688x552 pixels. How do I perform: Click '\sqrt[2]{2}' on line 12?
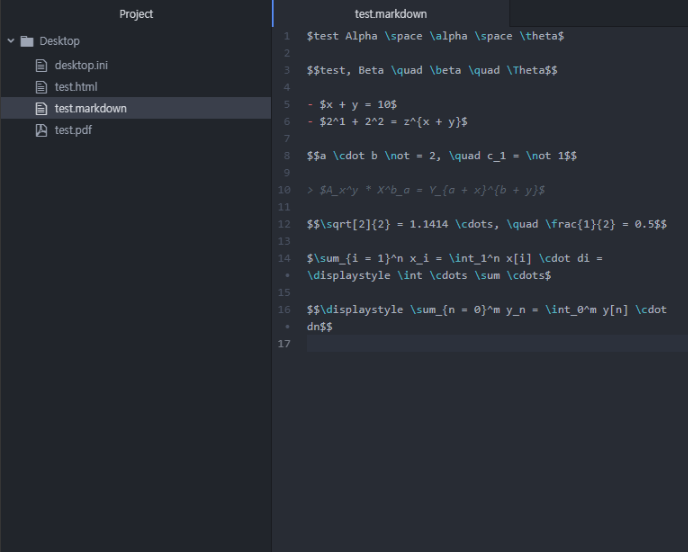tap(355, 224)
